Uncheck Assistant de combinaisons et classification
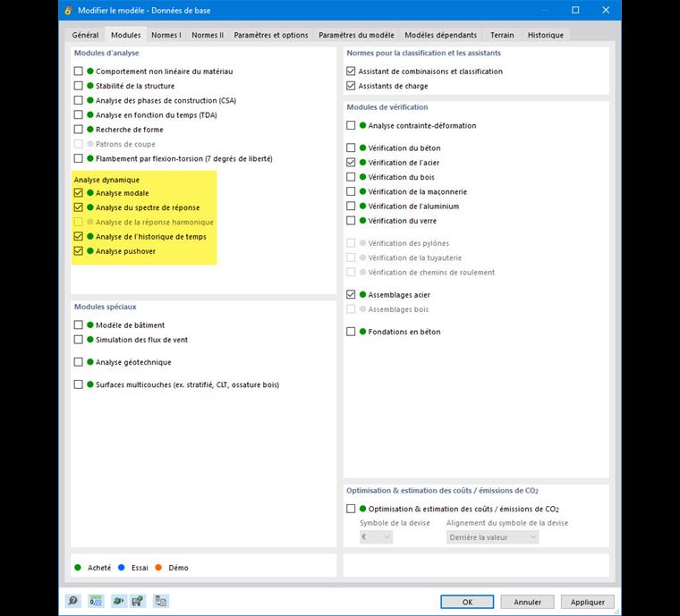Screen dimensions: 680x616 pyautogui.click(x=351, y=71)
